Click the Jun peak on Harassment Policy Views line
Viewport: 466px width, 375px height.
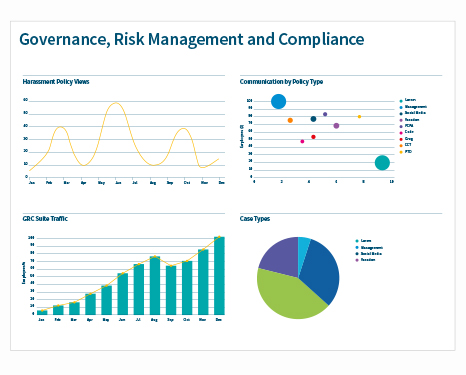[116, 103]
